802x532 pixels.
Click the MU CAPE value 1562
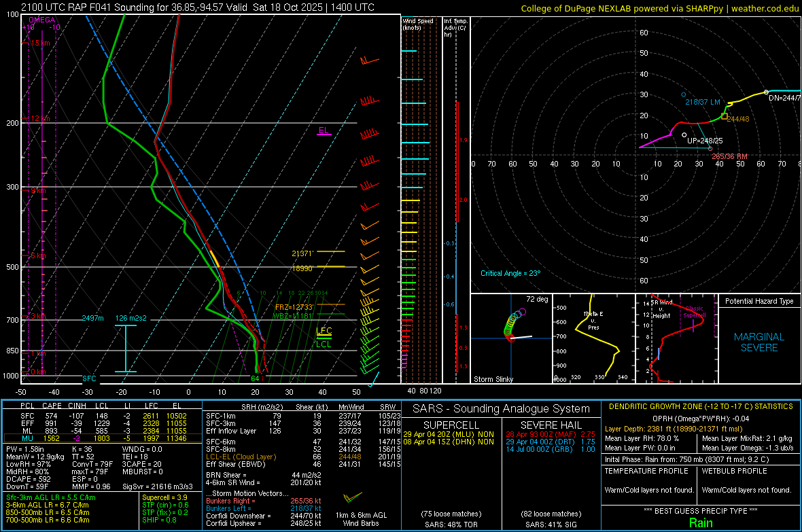[51, 438]
